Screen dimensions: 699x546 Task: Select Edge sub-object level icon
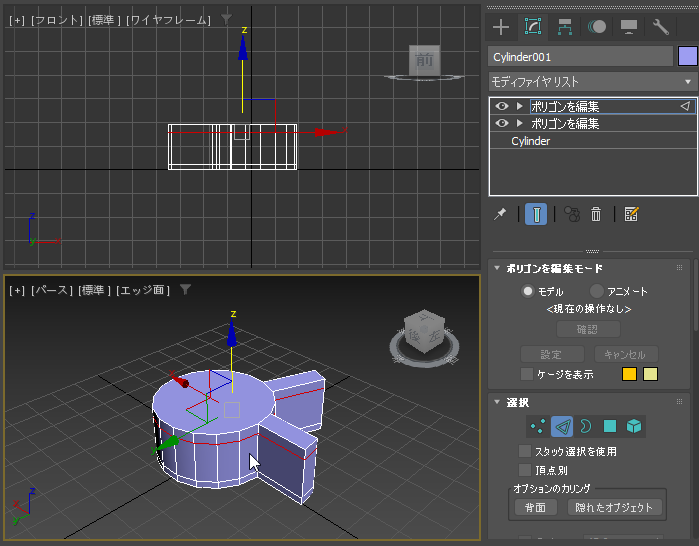562,427
